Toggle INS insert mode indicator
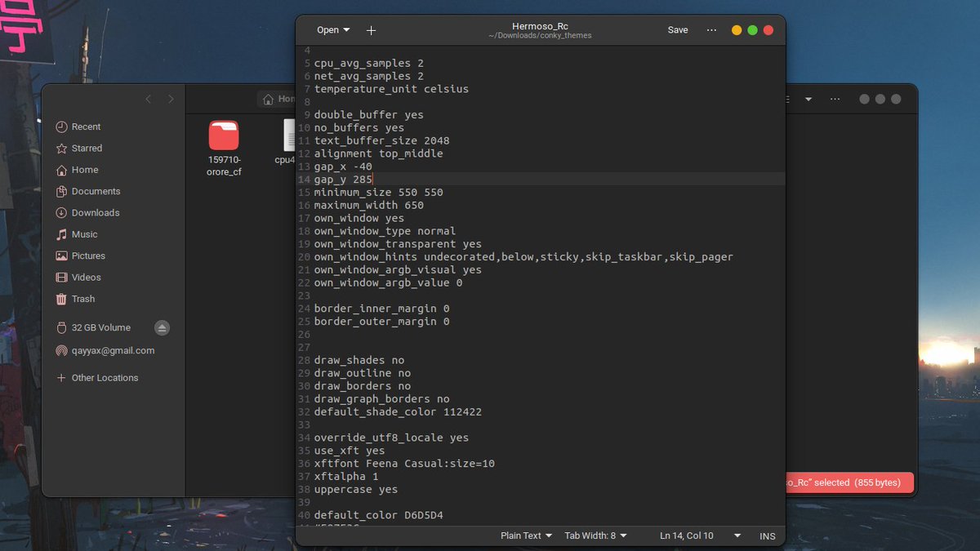980x551 pixels. pos(768,535)
